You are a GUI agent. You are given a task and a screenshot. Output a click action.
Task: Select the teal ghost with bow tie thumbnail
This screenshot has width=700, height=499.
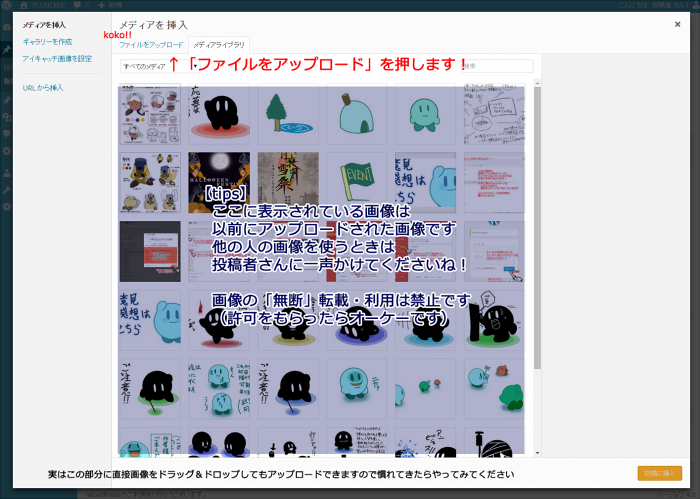tap(426, 113)
